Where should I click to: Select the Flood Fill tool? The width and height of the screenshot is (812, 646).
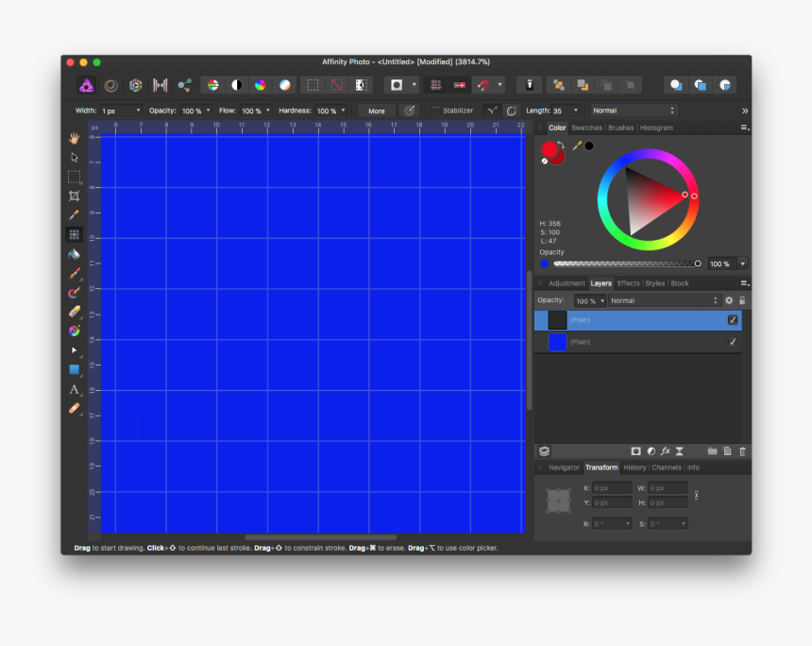74,254
